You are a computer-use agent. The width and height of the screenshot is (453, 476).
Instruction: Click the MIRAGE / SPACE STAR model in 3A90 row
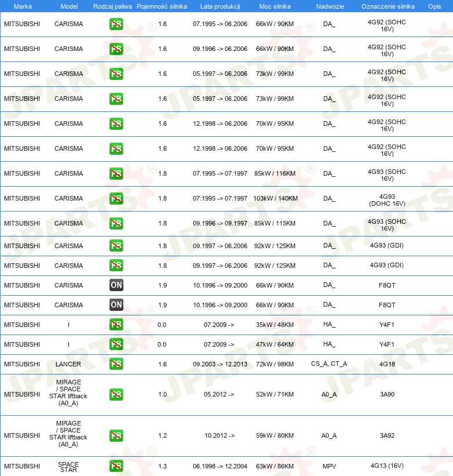point(68,393)
